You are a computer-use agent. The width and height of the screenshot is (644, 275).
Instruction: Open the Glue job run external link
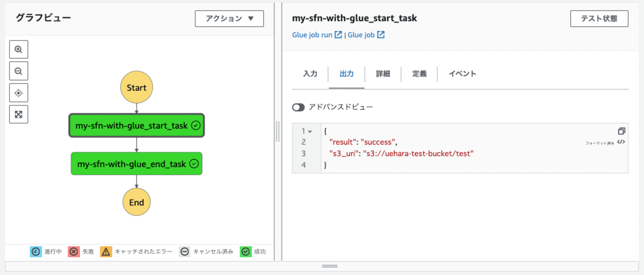(x=317, y=35)
